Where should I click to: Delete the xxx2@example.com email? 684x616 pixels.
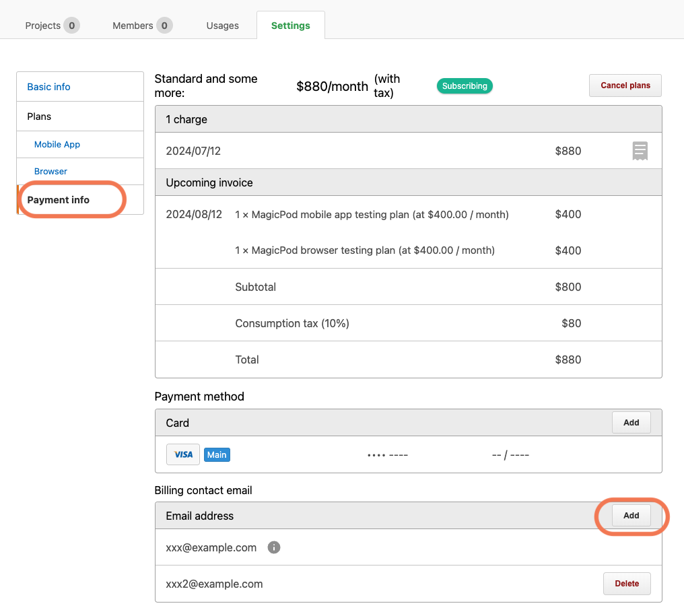[x=627, y=583]
